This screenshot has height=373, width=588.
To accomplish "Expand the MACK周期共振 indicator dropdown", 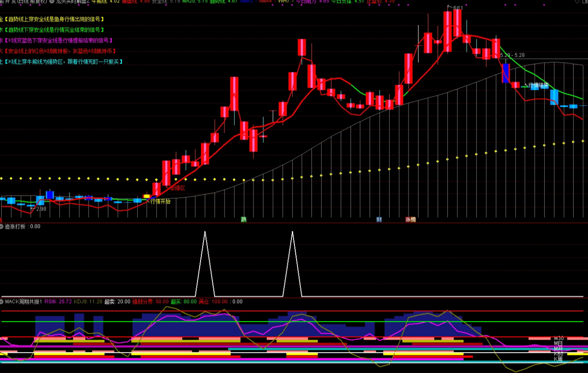I will pyautogui.click(x=1, y=301).
